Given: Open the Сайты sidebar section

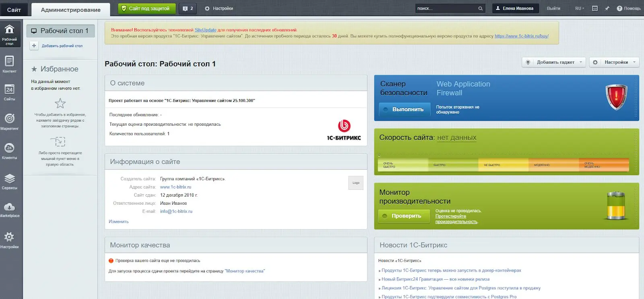Looking at the screenshot, I should point(9,92).
